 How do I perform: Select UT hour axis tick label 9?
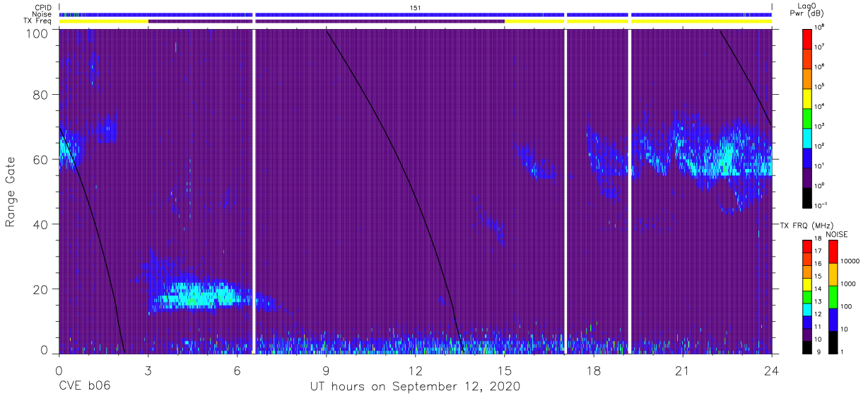[x=326, y=371]
